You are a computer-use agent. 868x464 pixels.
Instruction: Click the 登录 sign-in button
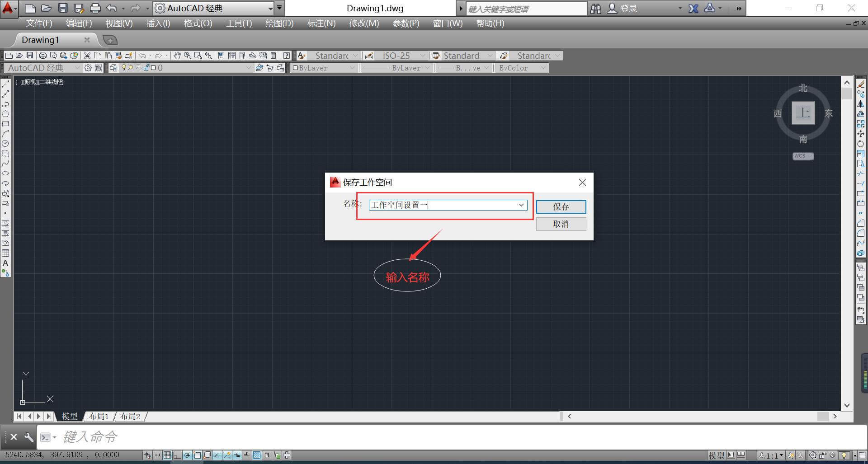(623, 8)
